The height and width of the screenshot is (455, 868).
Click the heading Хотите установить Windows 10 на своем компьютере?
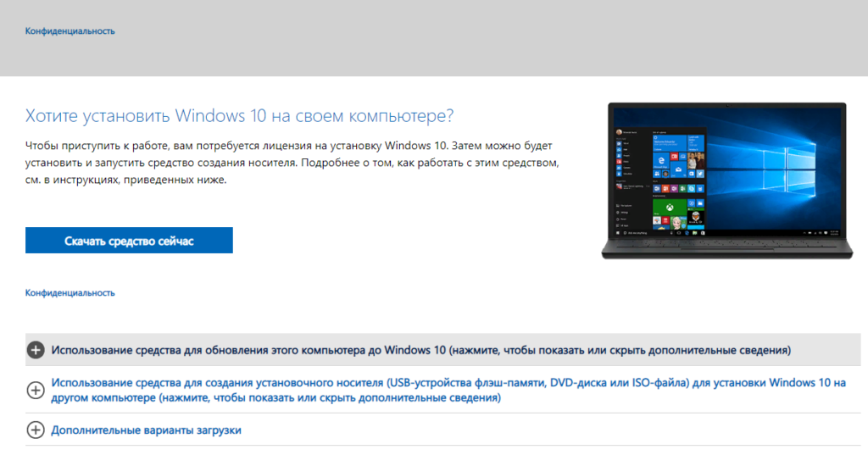pyautogui.click(x=239, y=115)
